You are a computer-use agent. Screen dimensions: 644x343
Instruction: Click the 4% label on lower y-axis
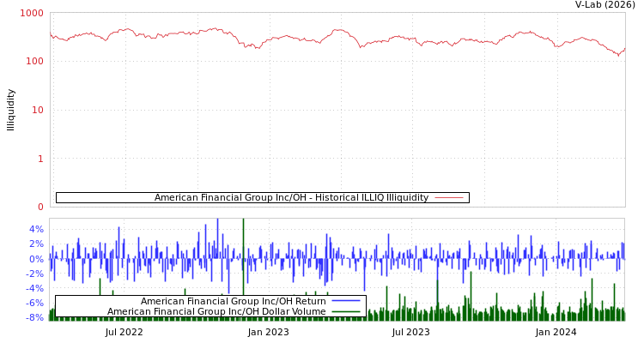point(36,230)
